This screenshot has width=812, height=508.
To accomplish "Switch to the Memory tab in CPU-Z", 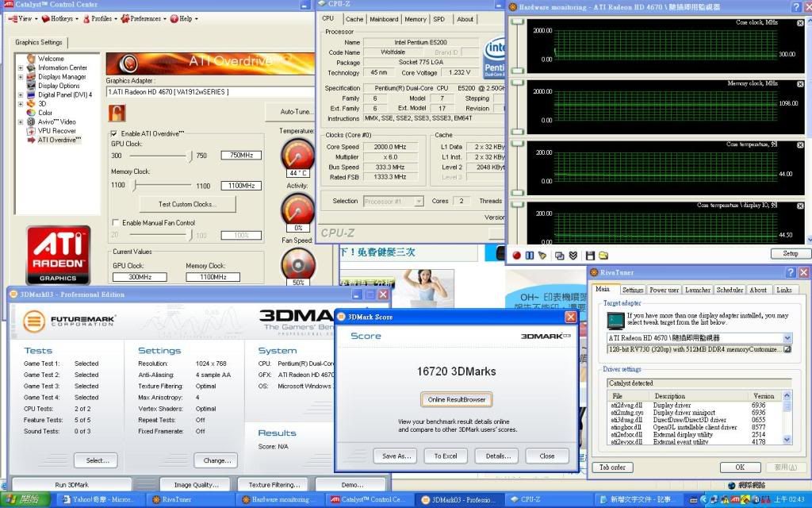I will coord(416,19).
